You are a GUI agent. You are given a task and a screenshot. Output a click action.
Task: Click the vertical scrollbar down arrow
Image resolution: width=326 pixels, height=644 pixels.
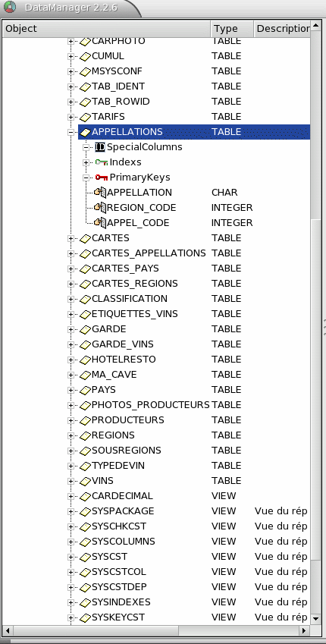tap(315, 618)
